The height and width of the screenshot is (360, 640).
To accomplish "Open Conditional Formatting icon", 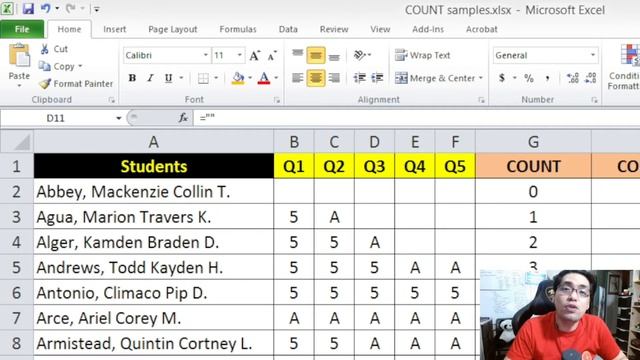I will point(629,55).
